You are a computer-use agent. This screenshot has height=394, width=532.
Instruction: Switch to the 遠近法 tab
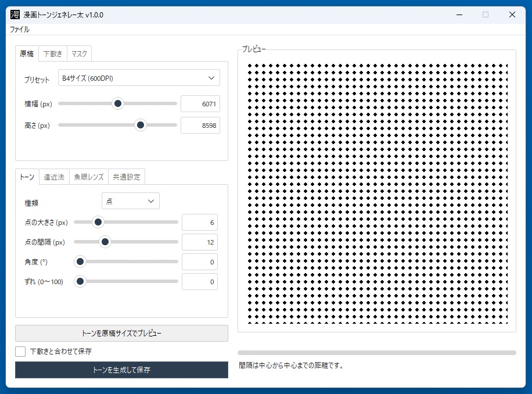pyautogui.click(x=54, y=177)
